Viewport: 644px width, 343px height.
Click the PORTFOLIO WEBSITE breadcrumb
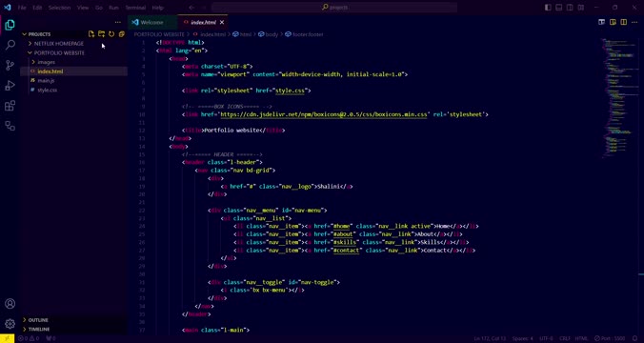159,34
